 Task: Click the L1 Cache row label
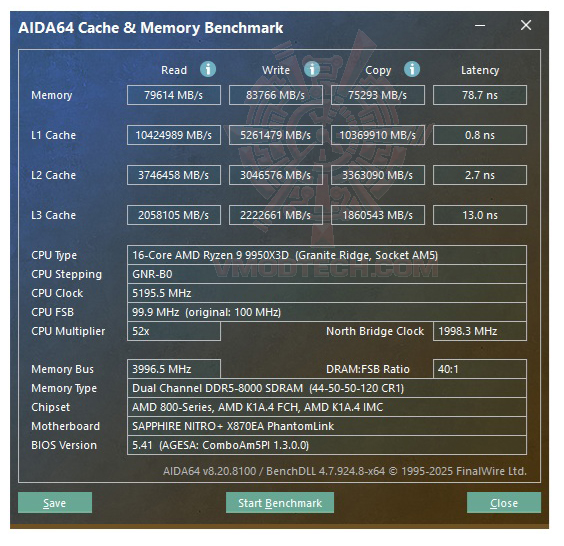54,135
